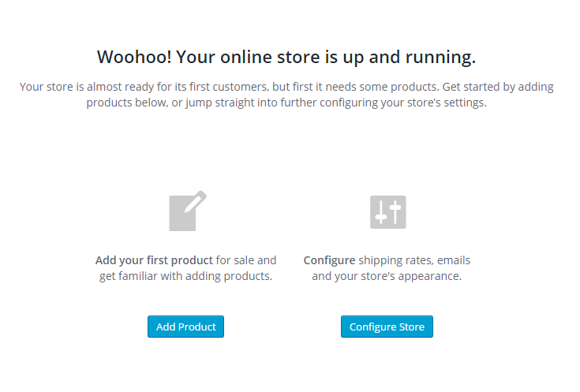Click the paper sheet of the edit icon
Image resolution: width=580 pixels, height=392 pixels.
[x=182, y=215]
